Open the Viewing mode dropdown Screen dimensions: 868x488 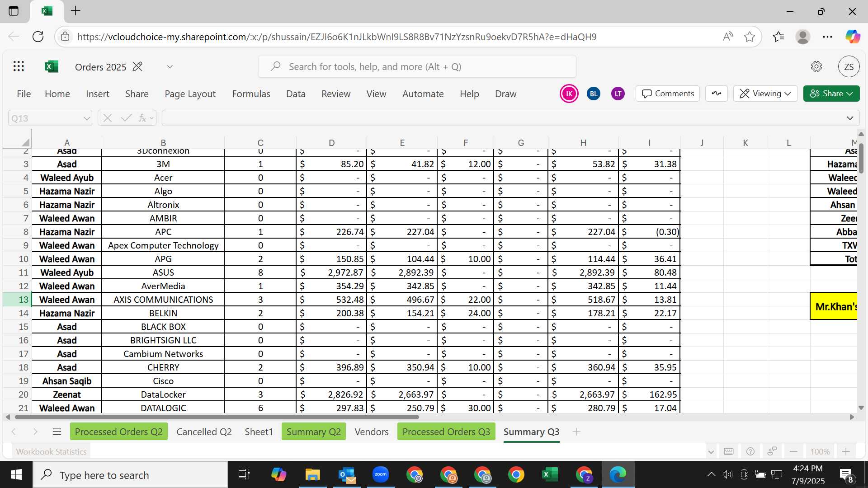click(x=765, y=94)
